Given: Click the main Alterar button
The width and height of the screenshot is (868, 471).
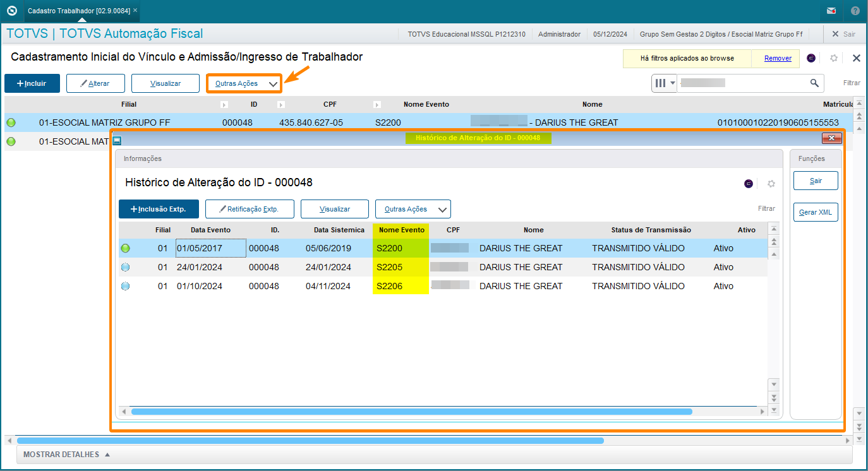Looking at the screenshot, I should [95, 83].
